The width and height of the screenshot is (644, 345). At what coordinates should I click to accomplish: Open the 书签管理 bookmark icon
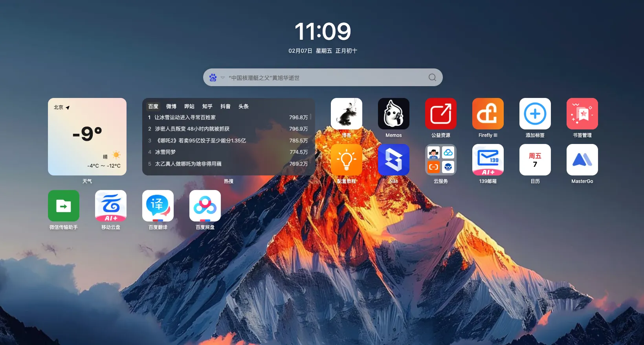pos(582,114)
